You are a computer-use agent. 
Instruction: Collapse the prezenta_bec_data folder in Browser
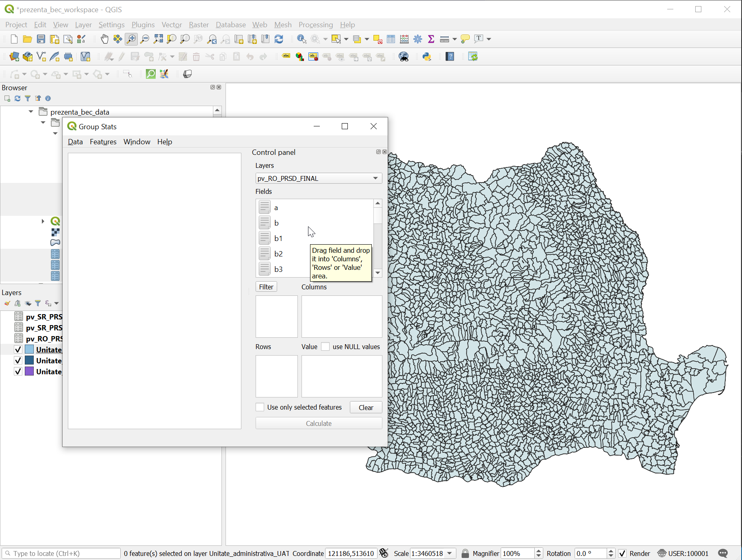pyautogui.click(x=30, y=111)
